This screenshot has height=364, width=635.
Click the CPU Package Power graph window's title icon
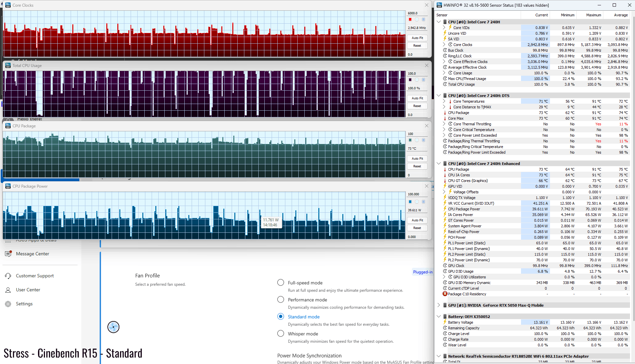[x=8, y=186]
